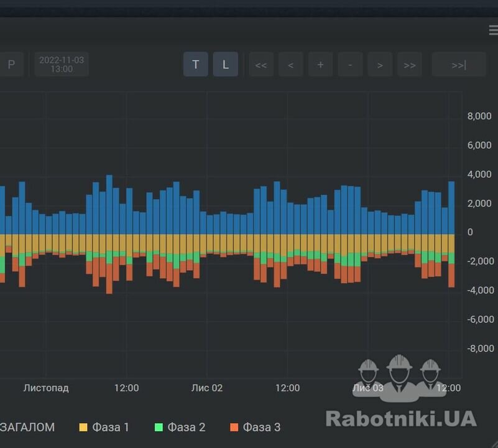This screenshot has height=448, width=498.
Task: Click the 2,000 y-axis value
Action: tap(479, 203)
